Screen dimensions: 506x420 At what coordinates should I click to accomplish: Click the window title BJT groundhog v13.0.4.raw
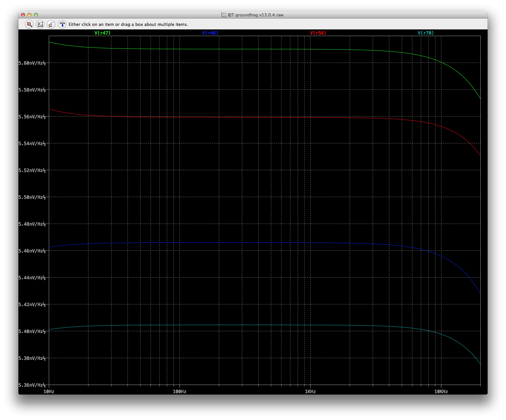pos(256,15)
